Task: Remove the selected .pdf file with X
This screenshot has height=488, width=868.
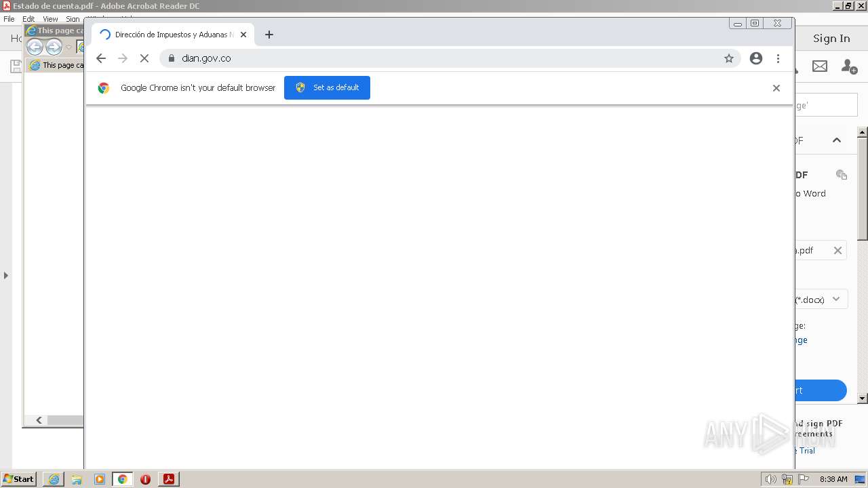Action: click(837, 250)
